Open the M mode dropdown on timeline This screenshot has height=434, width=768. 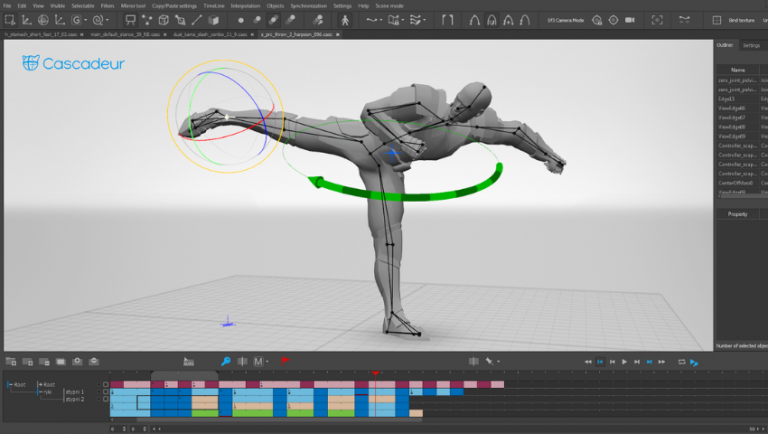[267, 362]
